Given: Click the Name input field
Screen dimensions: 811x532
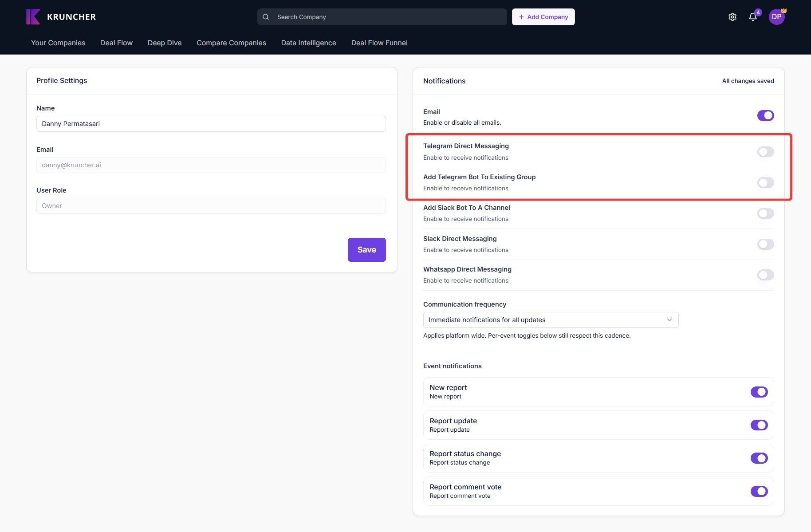Looking at the screenshot, I should pos(211,124).
